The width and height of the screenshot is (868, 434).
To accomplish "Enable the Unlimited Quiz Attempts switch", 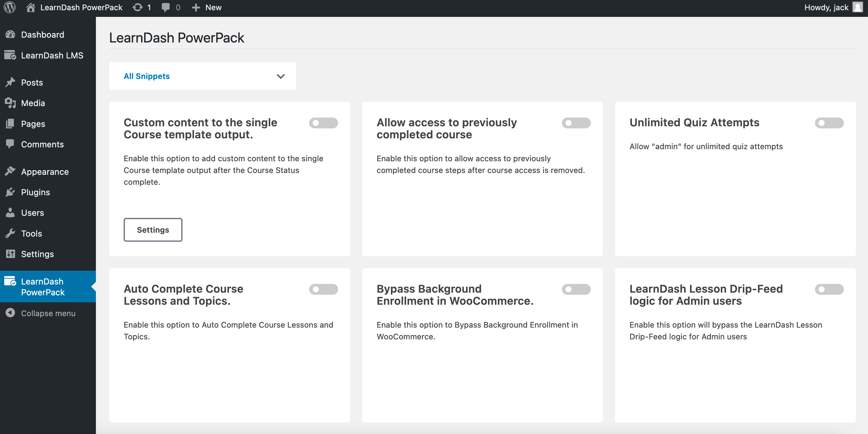I will pyautogui.click(x=829, y=123).
